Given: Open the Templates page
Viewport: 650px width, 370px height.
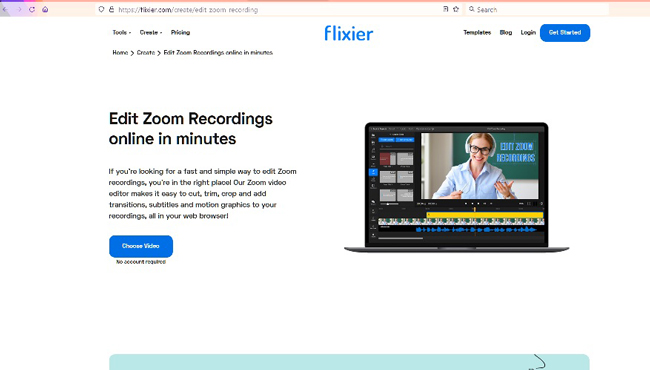Looking at the screenshot, I should [477, 32].
